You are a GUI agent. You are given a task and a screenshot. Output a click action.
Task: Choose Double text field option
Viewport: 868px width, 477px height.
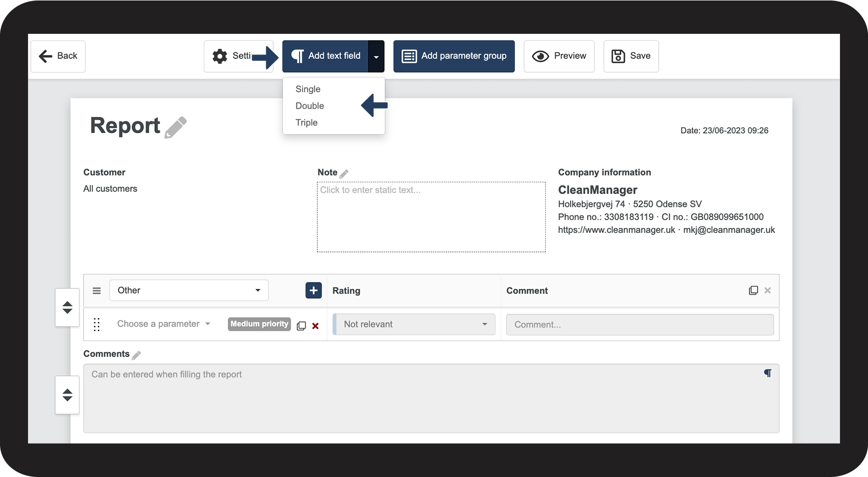pos(310,106)
